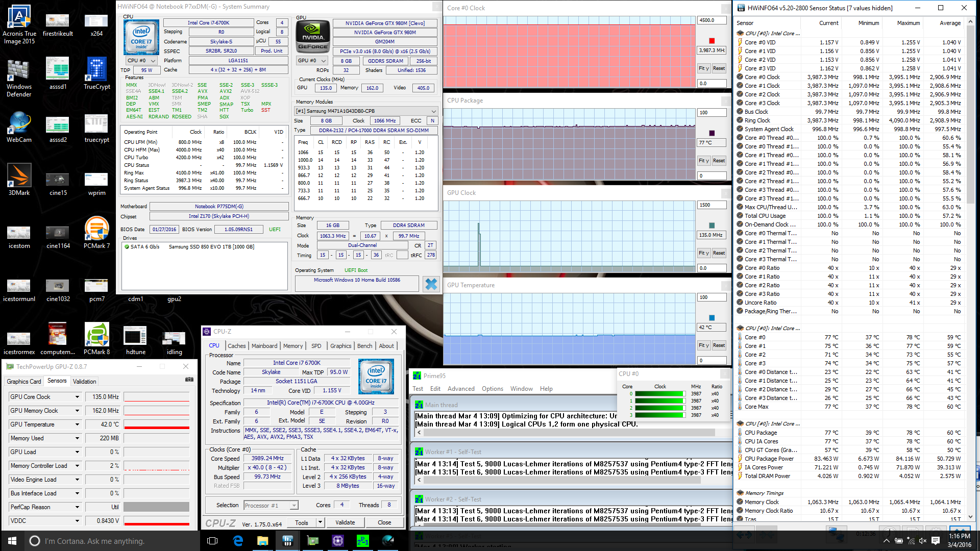Select the Core #0 Clock sensor row
980x551 pixels.
[x=850, y=77]
